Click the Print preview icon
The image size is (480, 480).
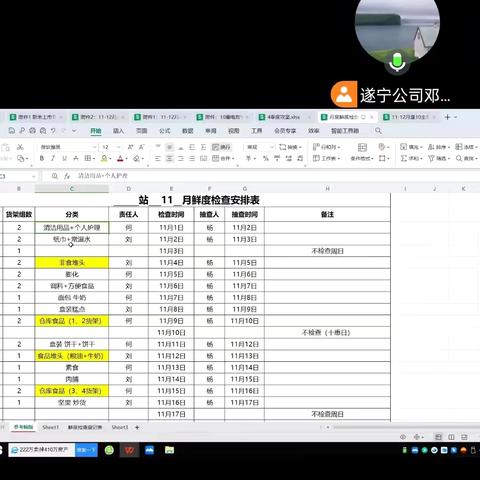(43, 131)
